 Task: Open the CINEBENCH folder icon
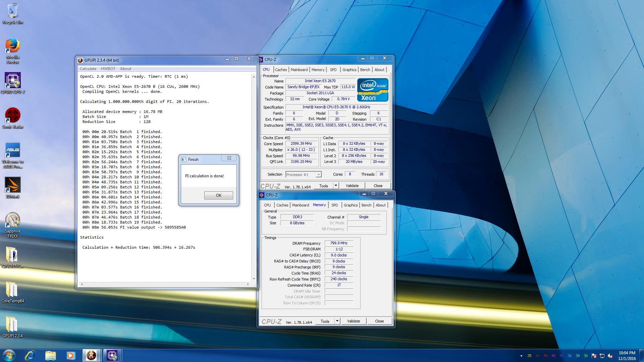[x=13, y=257]
